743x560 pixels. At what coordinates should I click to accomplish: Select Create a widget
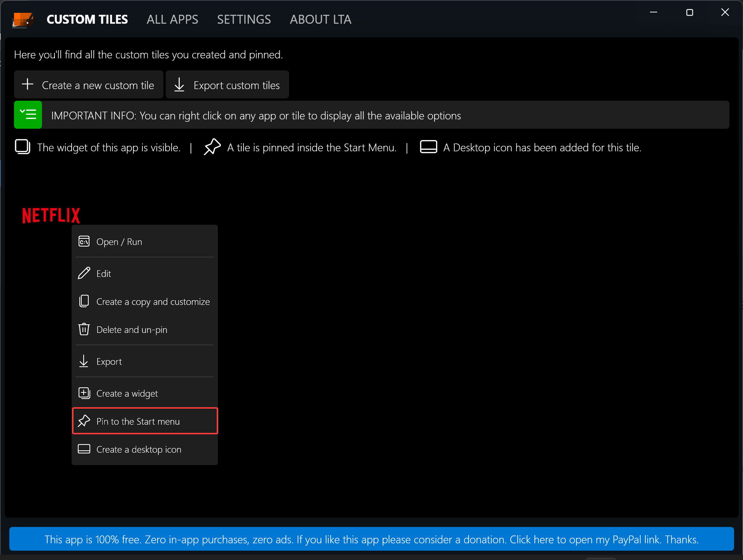pyautogui.click(x=145, y=393)
